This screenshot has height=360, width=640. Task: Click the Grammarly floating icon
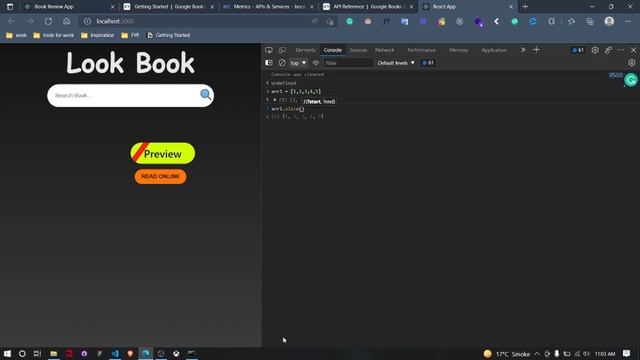631,80
